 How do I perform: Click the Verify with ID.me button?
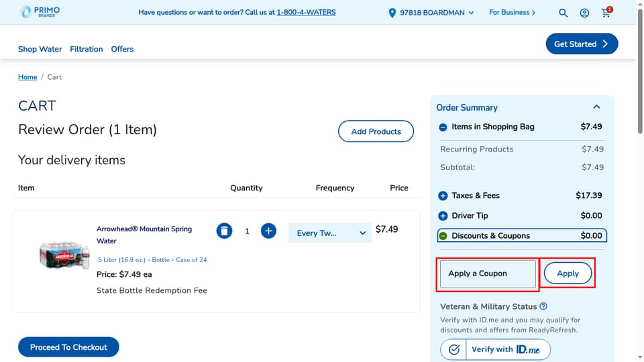click(x=495, y=350)
